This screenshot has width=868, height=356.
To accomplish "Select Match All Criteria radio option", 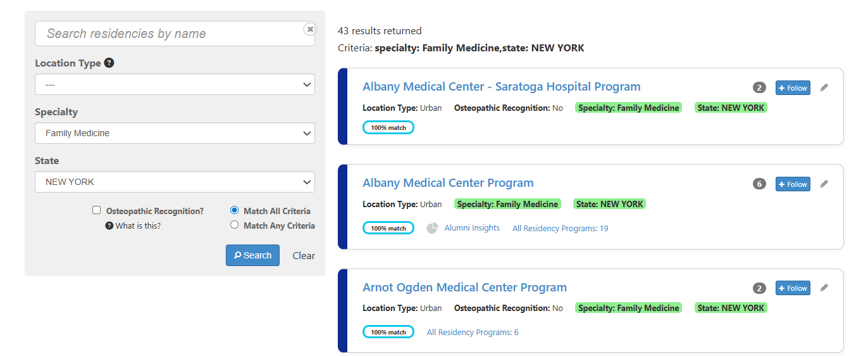I will [x=235, y=210].
